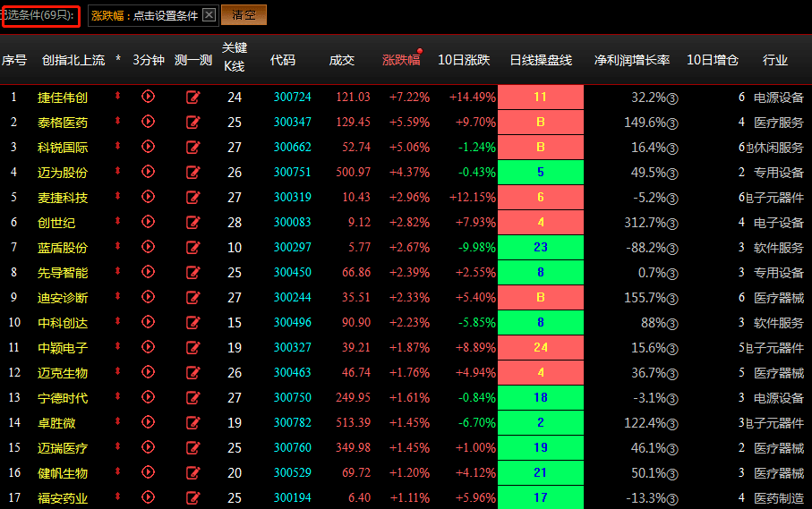Open the 3分钟 play icon for 麦捷科技

148,197
